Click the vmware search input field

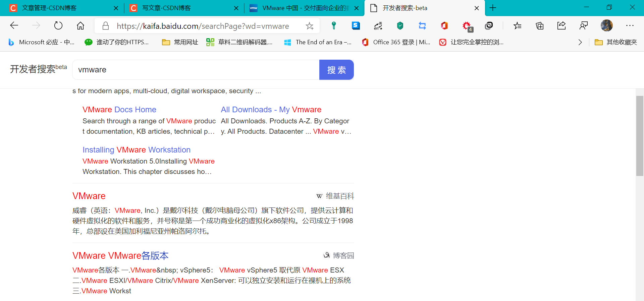coord(196,70)
